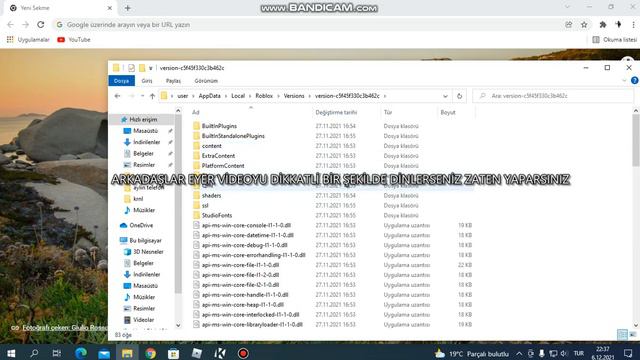Select AppData in breadcrumb path
This screenshot has height=360, width=640.
[x=209, y=96]
